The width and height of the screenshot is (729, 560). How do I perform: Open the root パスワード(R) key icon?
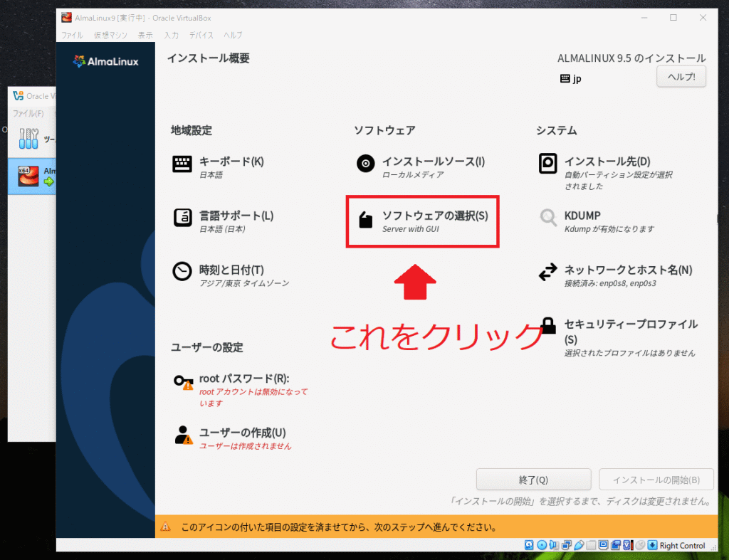coord(183,382)
